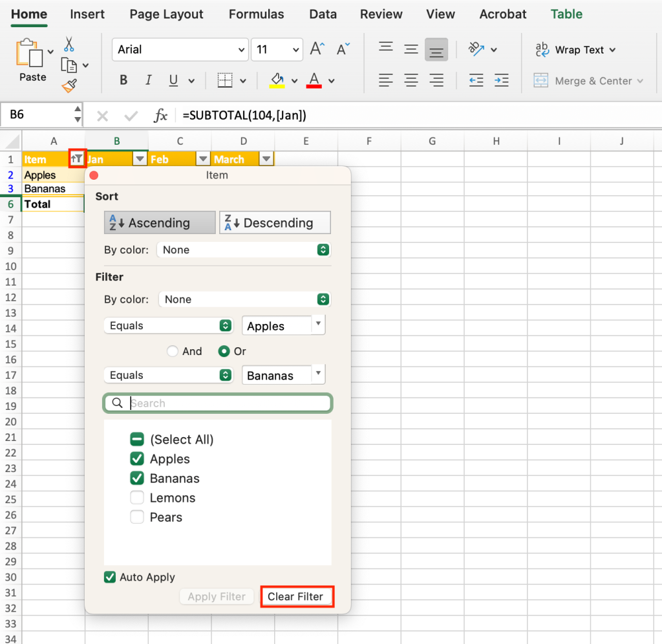Viewport: 662px width, 644px height.
Task: Open Sort By color dropdown
Action: (244, 250)
